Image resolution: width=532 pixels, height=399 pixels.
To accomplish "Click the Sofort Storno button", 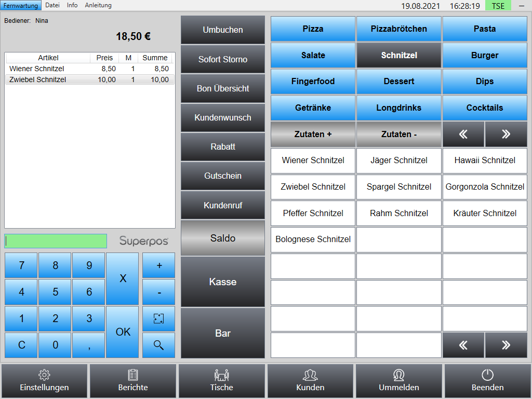I will coord(222,59).
